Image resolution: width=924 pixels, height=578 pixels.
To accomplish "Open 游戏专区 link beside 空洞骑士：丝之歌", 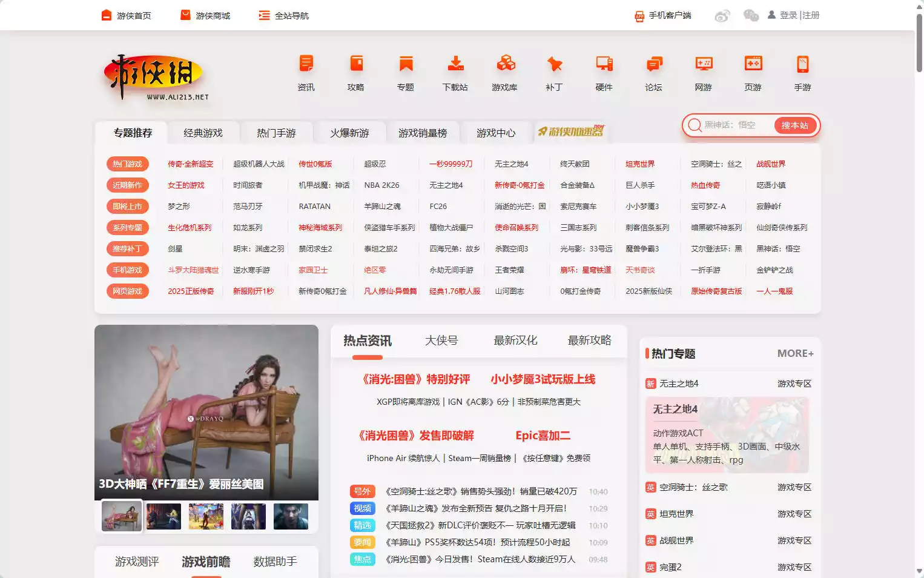I will point(794,487).
